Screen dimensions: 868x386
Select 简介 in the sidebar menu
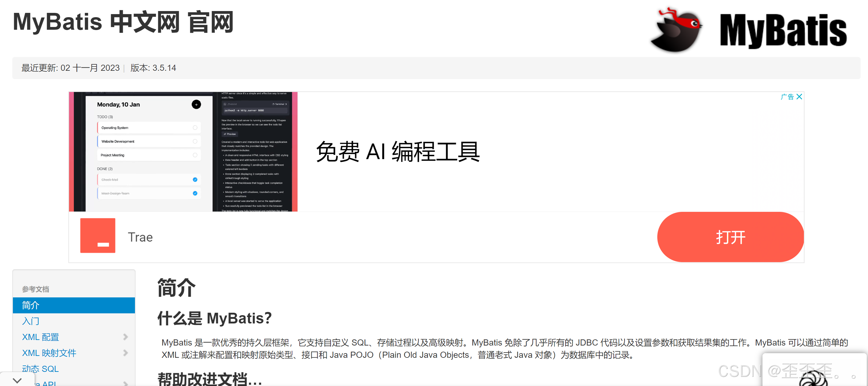[31, 305]
